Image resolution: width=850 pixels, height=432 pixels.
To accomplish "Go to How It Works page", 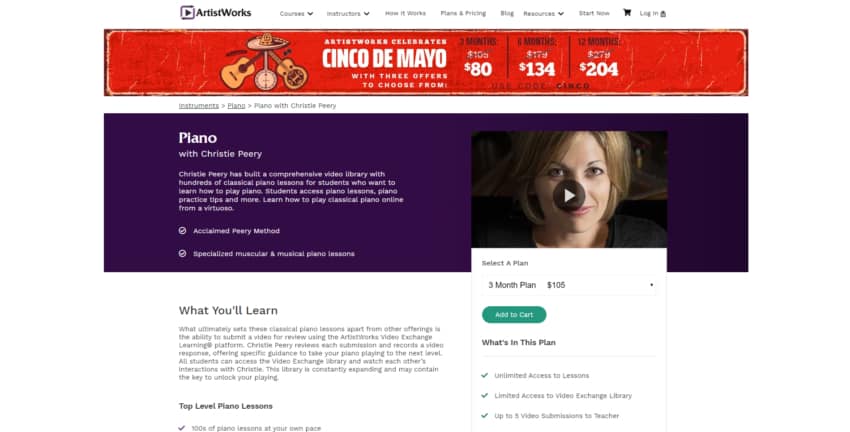I will (405, 13).
